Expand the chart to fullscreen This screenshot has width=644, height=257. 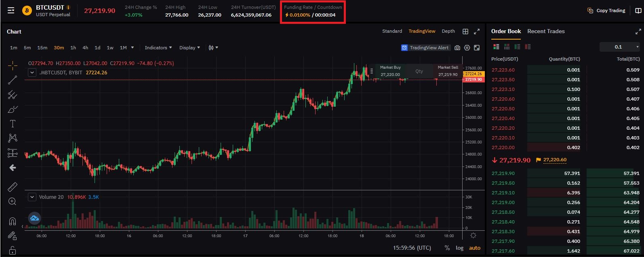(477, 32)
